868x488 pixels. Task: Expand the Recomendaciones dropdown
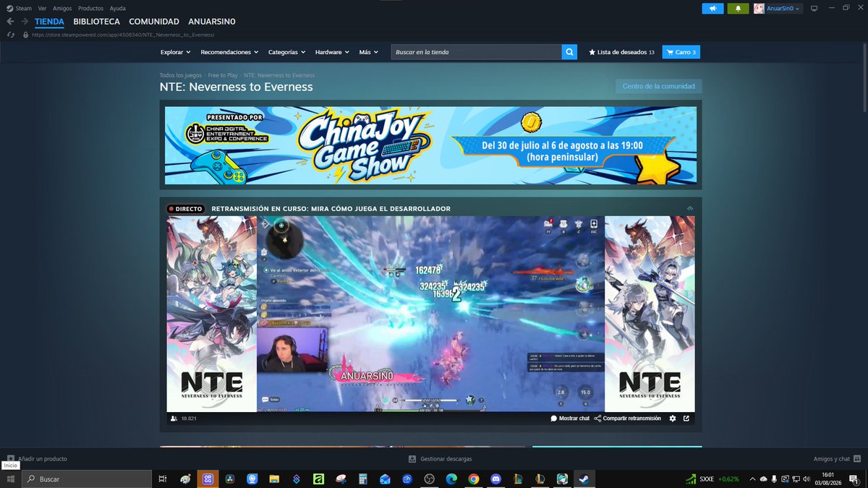tap(229, 52)
